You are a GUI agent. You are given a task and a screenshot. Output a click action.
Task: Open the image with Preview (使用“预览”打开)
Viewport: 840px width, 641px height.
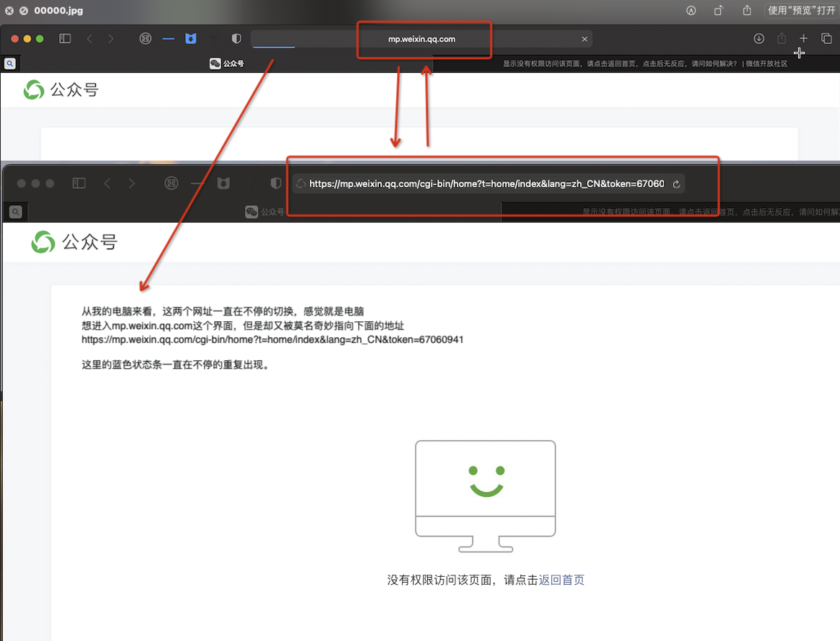click(801, 10)
